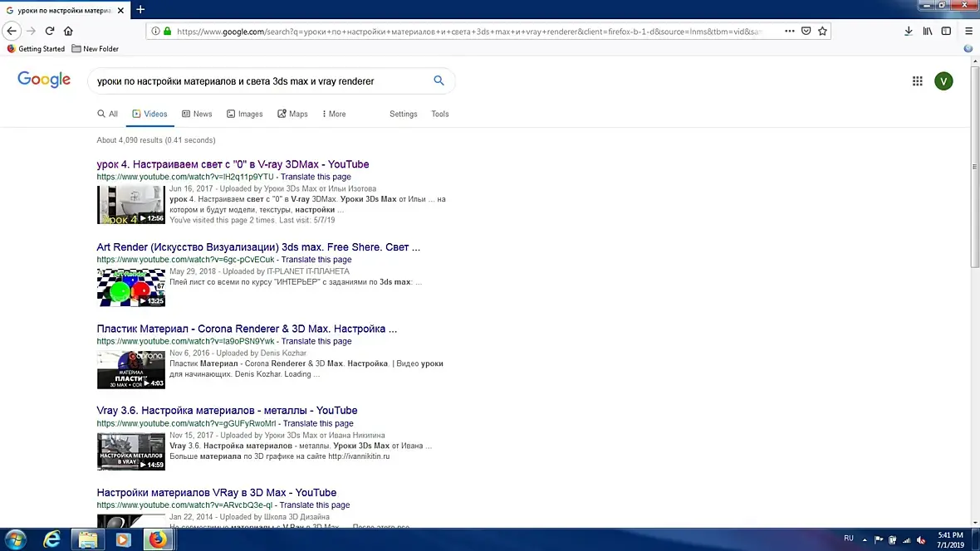Click the Action Center flag icon
Viewport: 980px width, 551px height.
(879, 539)
